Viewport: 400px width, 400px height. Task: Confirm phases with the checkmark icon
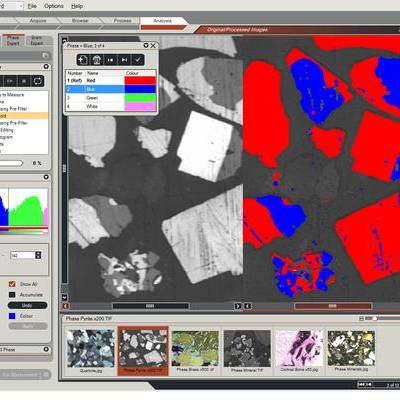[138, 60]
